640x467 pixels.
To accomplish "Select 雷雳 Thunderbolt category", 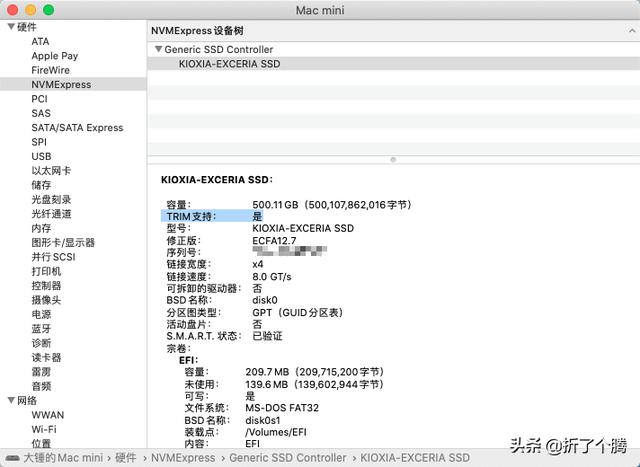I will 41,371.
